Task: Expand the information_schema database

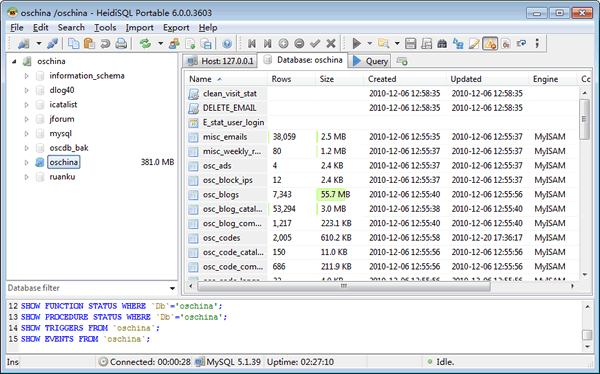Action: (x=26, y=76)
